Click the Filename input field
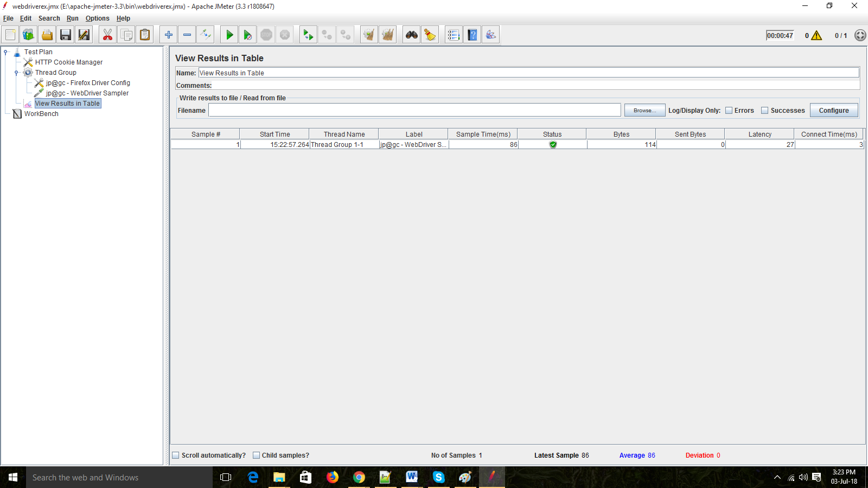 [414, 110]
